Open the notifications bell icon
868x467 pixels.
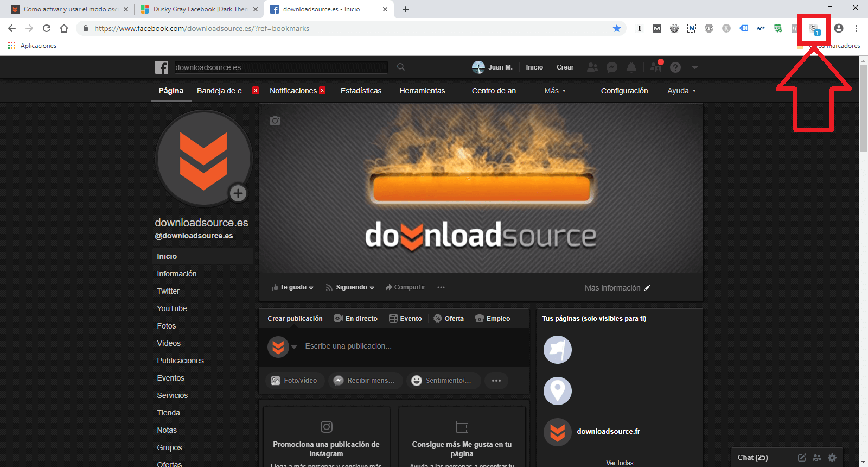631,67
